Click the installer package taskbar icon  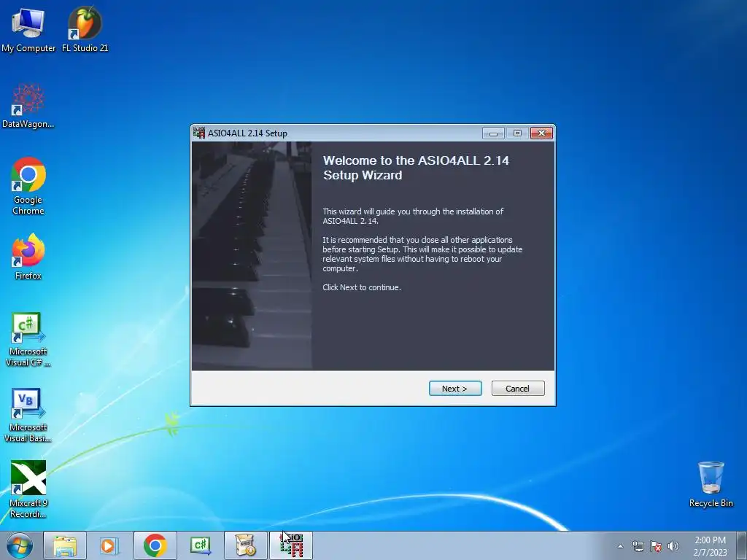click(245, 545)
